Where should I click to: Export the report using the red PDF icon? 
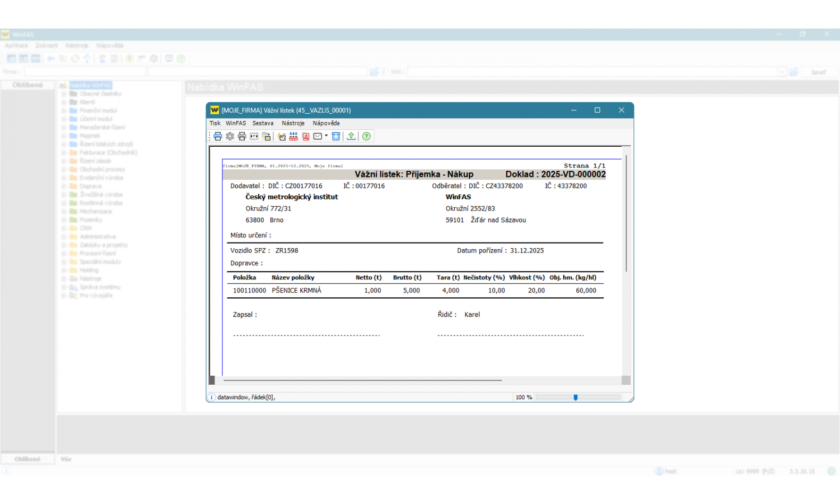click(x=306, y=136)
